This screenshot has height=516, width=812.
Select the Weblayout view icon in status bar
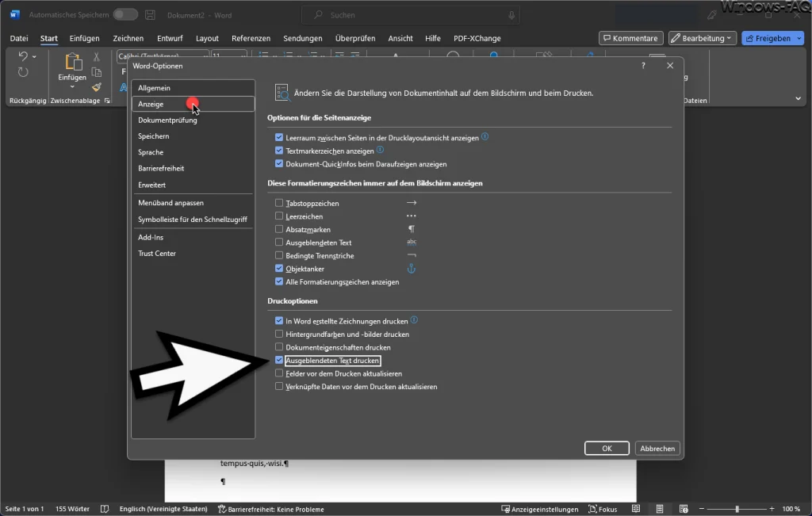[684, 510]
